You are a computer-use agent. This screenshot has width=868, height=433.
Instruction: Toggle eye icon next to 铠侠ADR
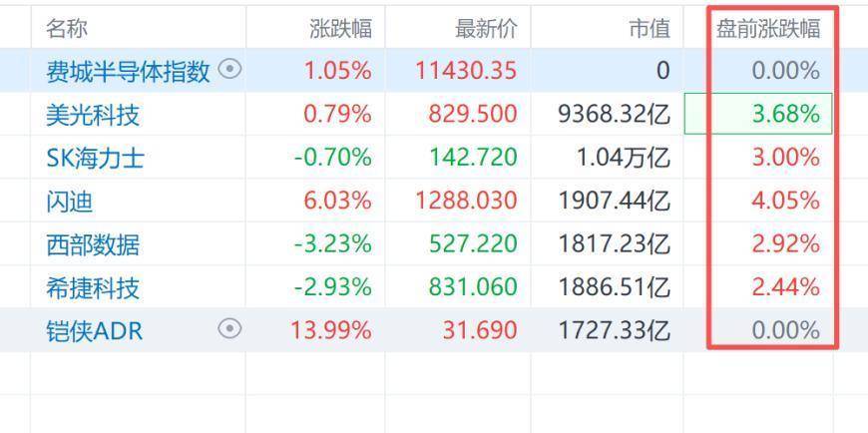click(229, 329)
